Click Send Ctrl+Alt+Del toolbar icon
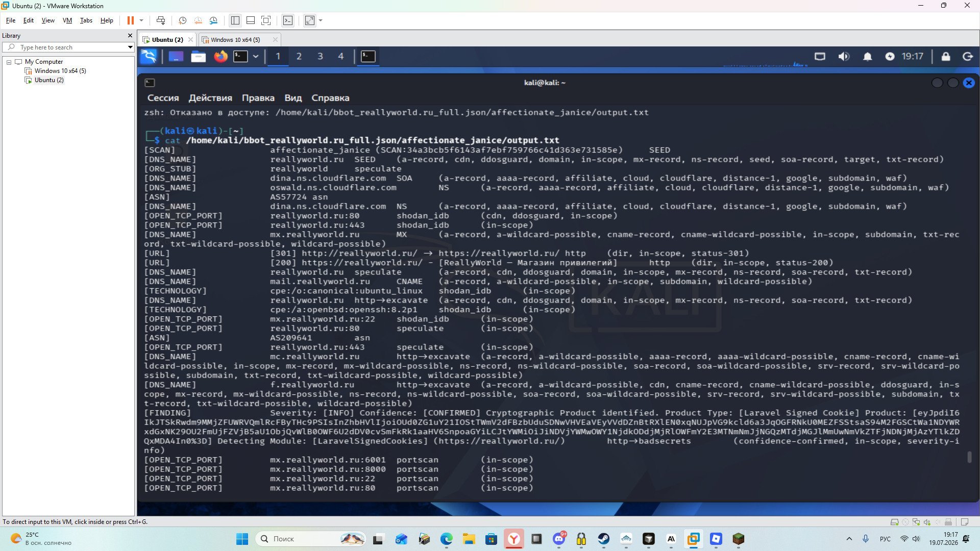980x551 pixels. [x=161, y=20]
